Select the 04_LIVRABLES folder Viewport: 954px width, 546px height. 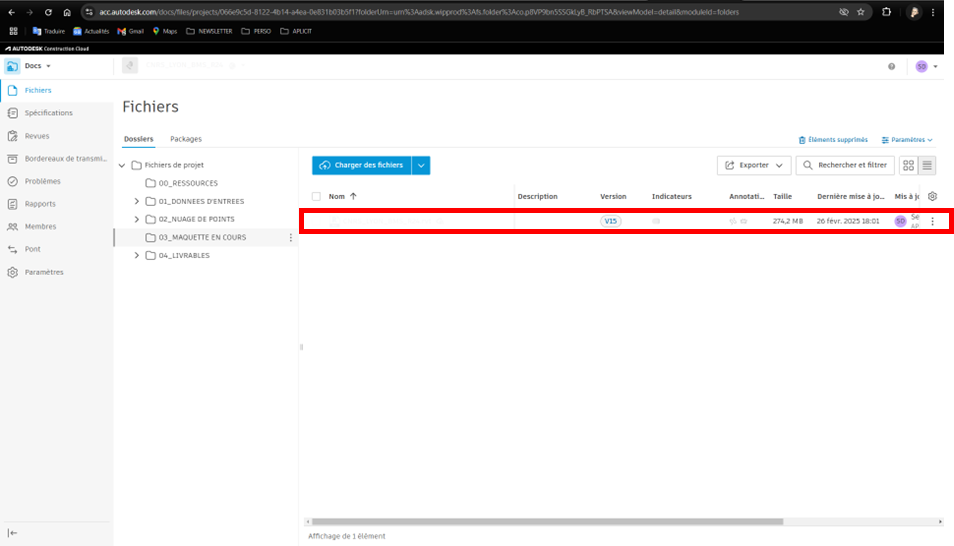pyautogui.click(x=178, y=256)
